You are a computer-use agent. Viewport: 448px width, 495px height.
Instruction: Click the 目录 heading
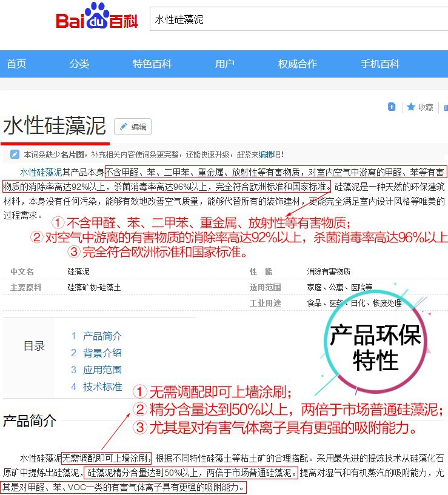coord(34,346)
